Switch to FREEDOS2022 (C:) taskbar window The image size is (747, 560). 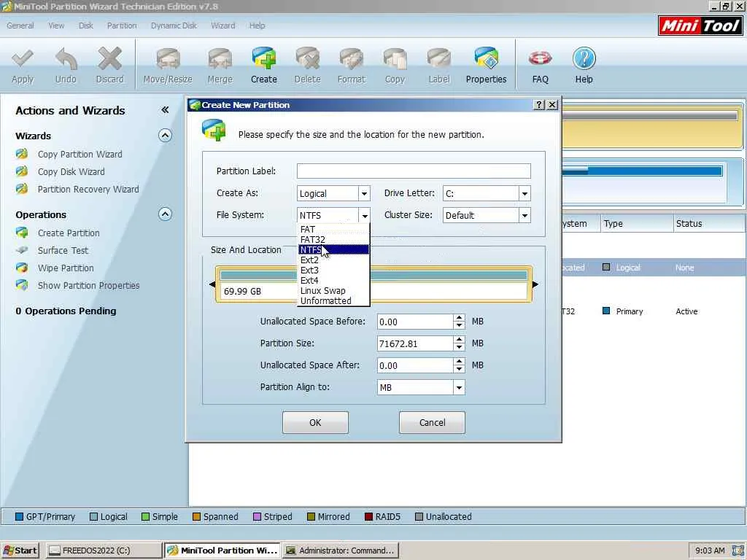104,551
